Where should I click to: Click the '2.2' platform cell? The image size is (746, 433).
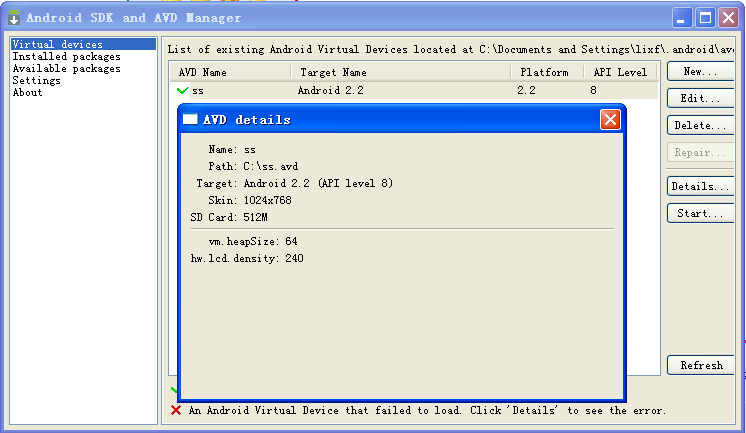526,90
